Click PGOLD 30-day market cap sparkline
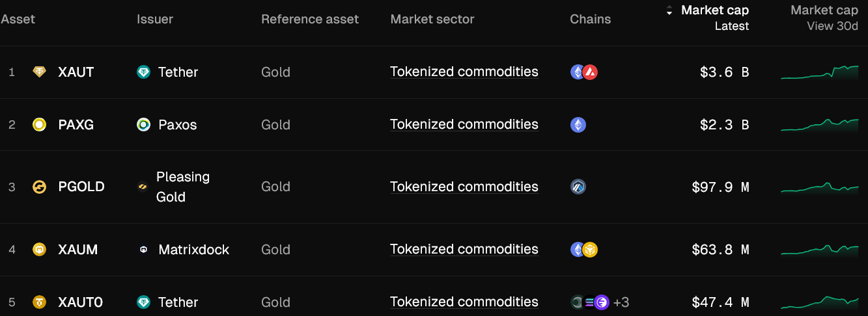This screenshot has width=868, height=316. pyautogui.click(x=820, y=187)
